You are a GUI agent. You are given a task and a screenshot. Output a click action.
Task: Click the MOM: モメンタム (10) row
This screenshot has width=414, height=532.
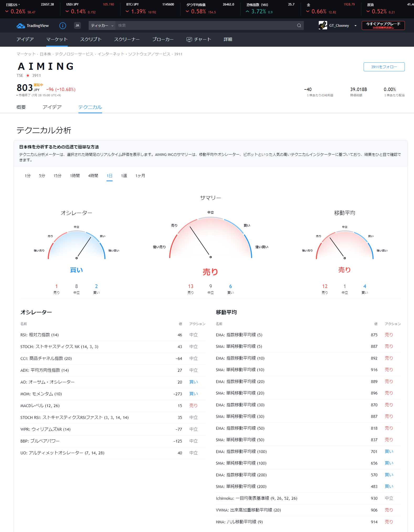pyautogui.click(x=113, y=394)
